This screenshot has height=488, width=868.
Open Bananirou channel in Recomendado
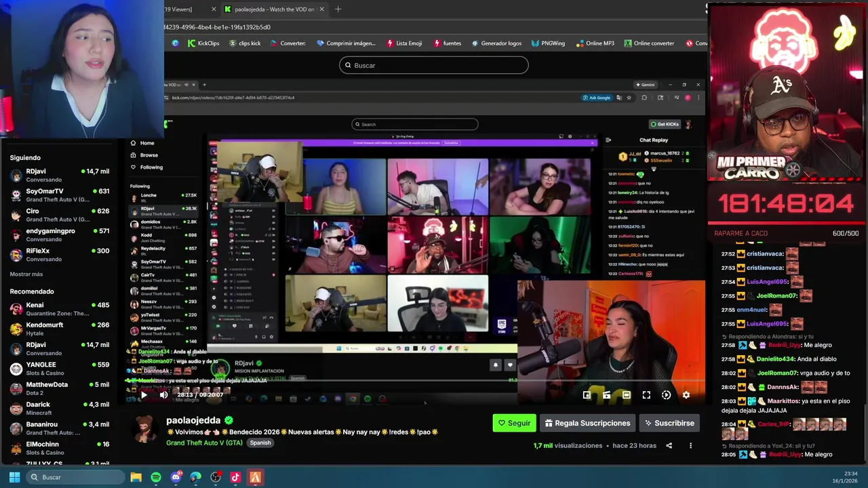pos(60,428)
